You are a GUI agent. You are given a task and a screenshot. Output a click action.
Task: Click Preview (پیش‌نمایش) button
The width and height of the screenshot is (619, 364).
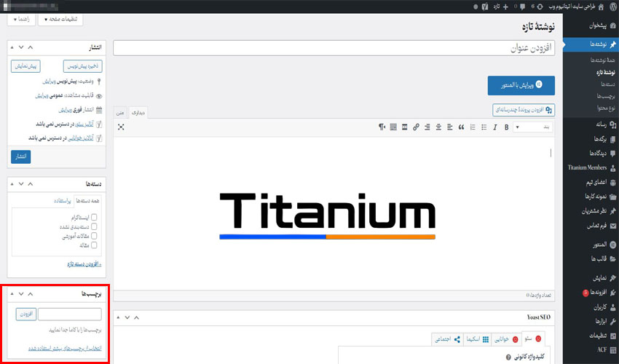[x=25, y=66]
